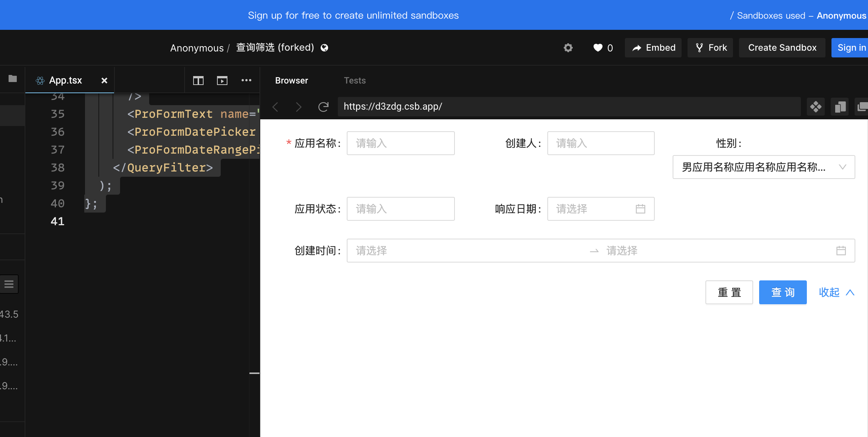This screenshot has width=868, height=437.
Task: Click the files/explorer icon in the top-left sidebar
Action: tap(12, 79)
